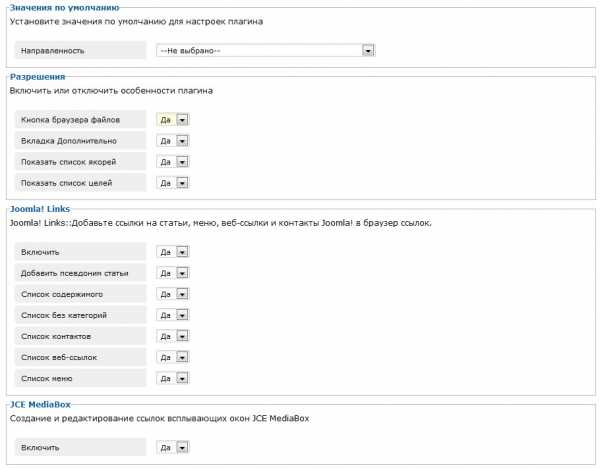
Task: Click the Значения по умолчанию section heading
Action: coord(63,7)
